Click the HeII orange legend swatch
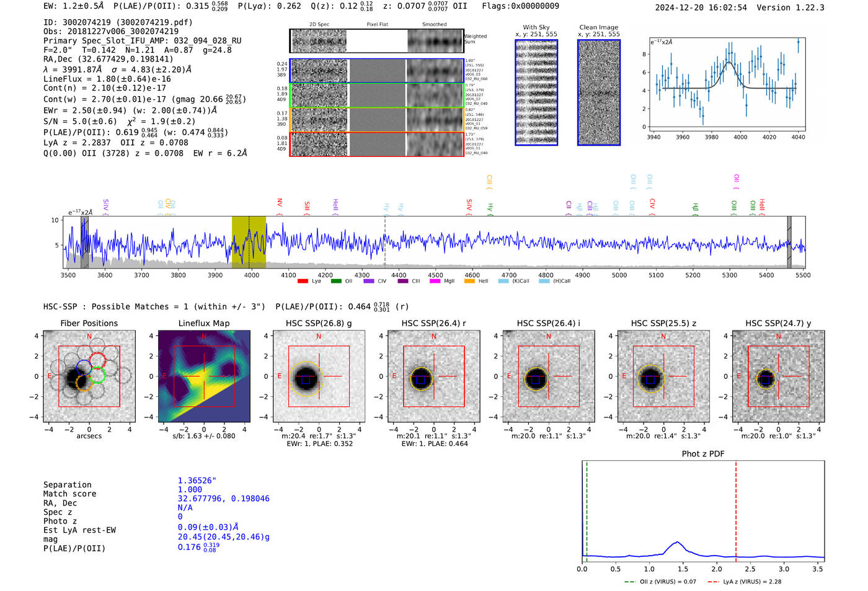The height and width of the screenshot is (591, 868). click(x=469, y=281)
